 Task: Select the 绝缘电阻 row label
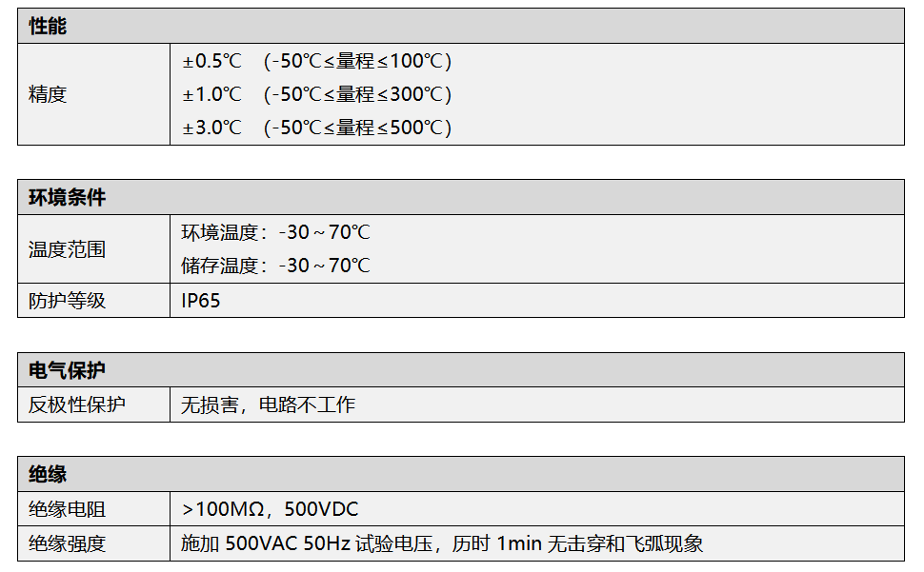point(68,509)
